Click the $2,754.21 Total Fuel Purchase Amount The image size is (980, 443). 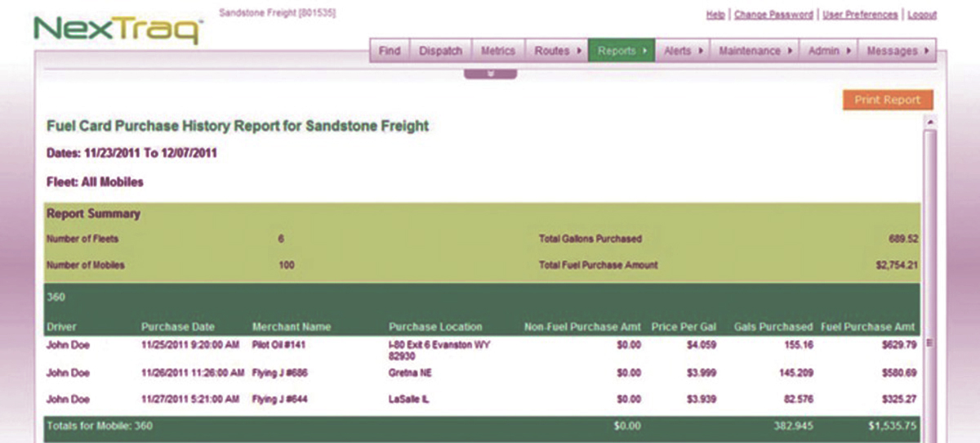[898, 266]
